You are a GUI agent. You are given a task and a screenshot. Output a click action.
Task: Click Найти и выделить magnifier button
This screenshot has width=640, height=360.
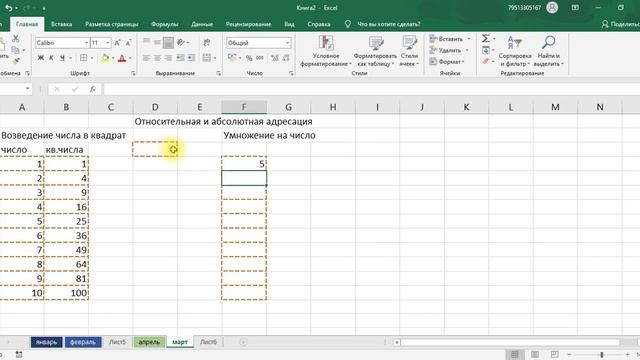tap(549, 51)
